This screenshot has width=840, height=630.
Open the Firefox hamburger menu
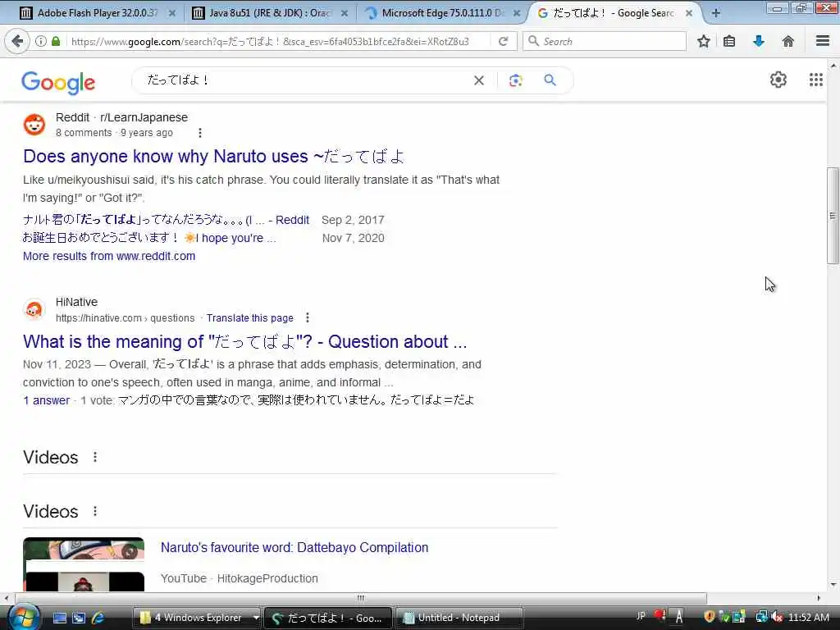point(822,41)
